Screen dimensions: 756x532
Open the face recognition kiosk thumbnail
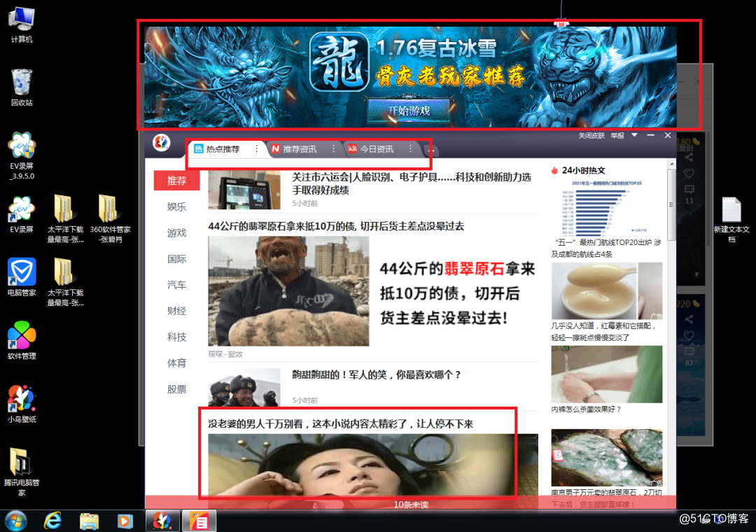coord(244,190)
